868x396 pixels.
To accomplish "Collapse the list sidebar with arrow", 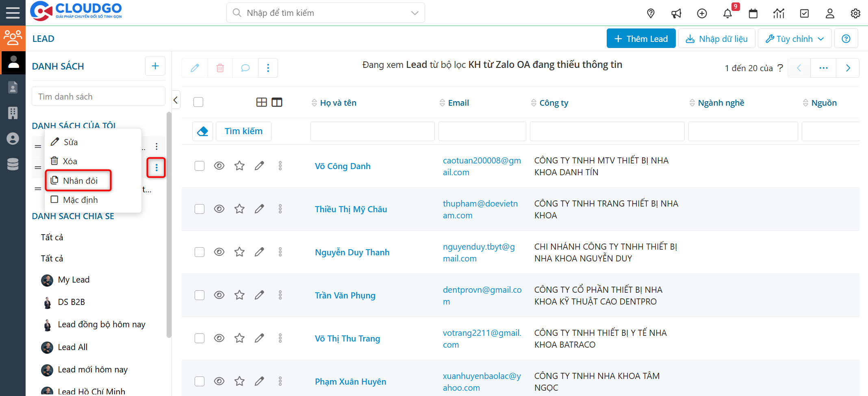I will (x=176, y=100).
